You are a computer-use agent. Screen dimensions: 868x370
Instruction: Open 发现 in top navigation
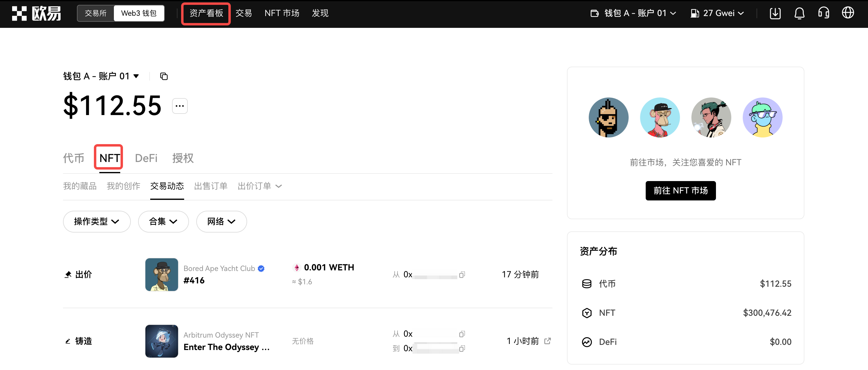tap(320, 14)
